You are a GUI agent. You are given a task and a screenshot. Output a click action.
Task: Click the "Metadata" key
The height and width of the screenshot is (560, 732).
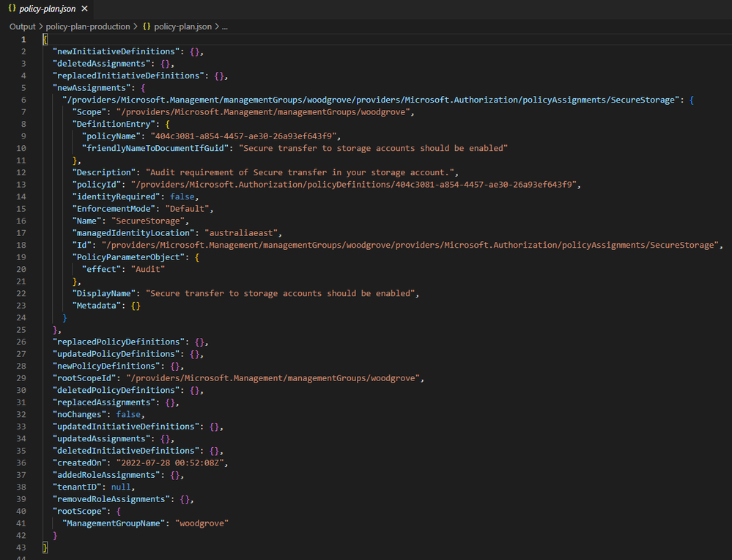[97, 306]
